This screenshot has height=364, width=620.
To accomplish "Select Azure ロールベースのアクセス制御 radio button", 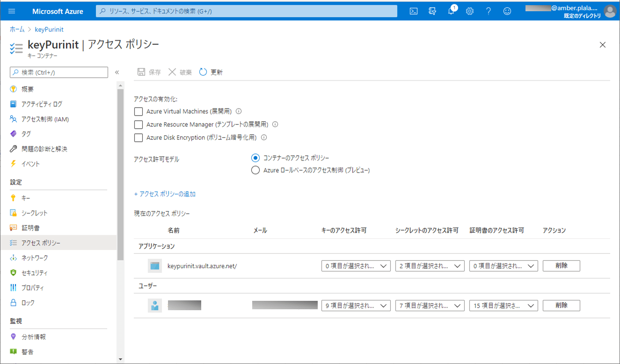I will pyautogui.click(x=255, y=170).
